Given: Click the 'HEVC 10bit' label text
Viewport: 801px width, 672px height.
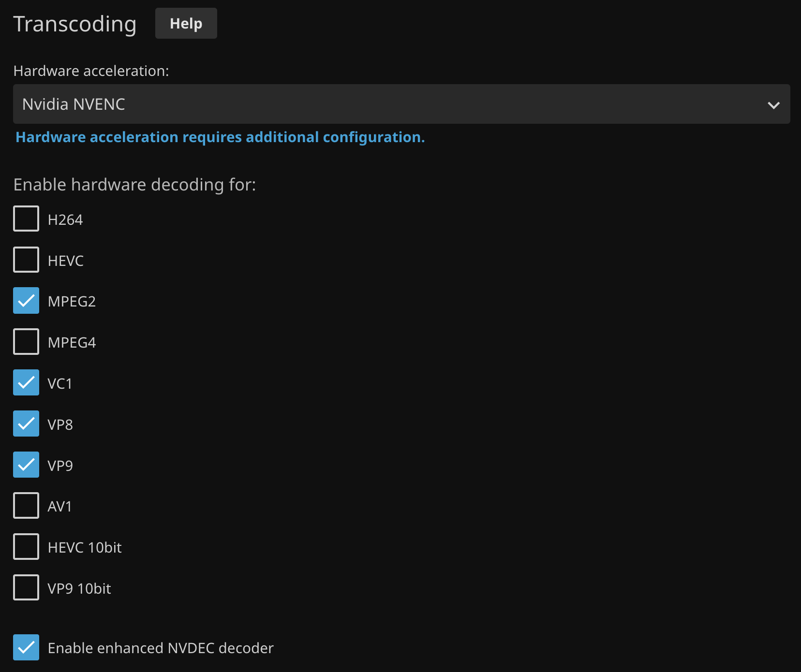Looking at the screenshot, I should coord(85,547).
